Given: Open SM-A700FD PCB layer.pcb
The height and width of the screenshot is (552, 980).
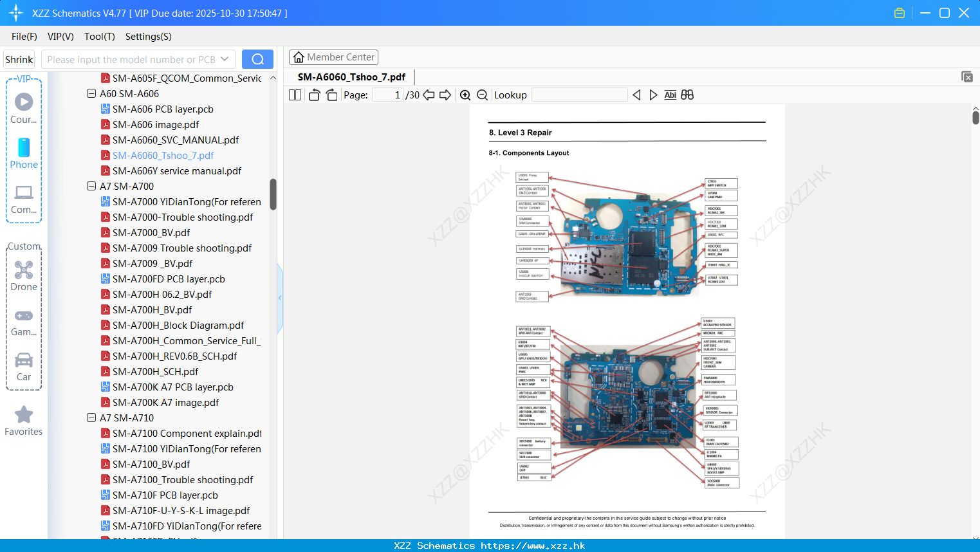Looking at the screenshot, I should [x=169, y=279].
